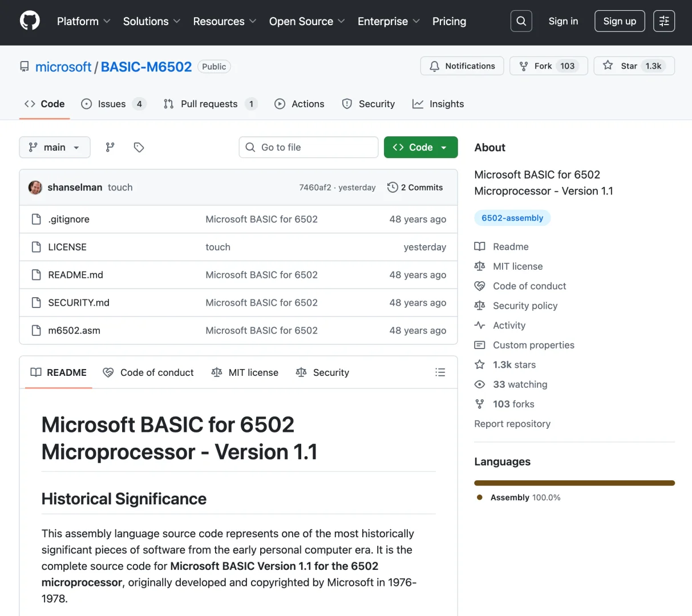Expand the Platform navigation menu
This screenshot has height=616, width=692.
(83, 21)
